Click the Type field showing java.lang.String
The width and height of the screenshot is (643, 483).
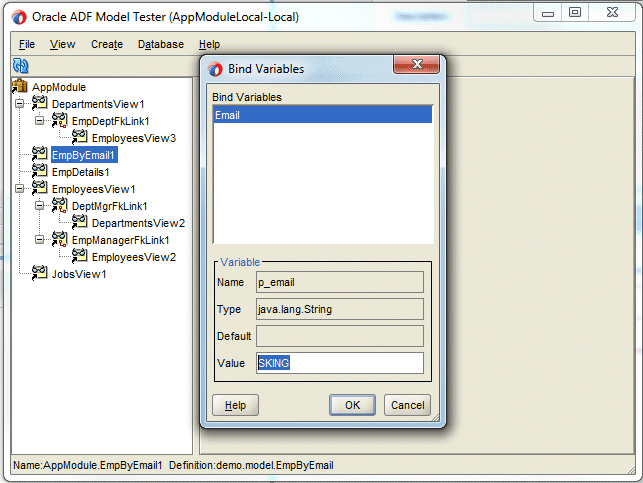(340, 309)
